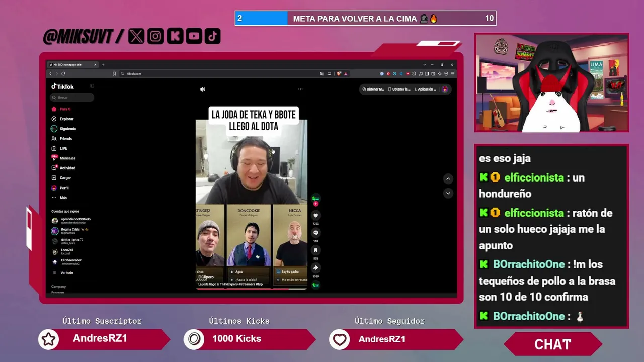Open the Brave Shields icon
The image size is (644, 362).
click(x=339, y=74)
